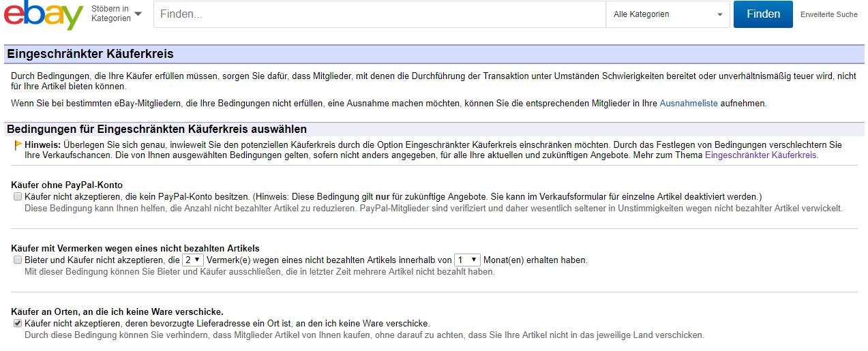Click the Eingeschränkter Käuferkreis page heading
Viewport: 868px width, 351px height.
(x=90, y=54)
